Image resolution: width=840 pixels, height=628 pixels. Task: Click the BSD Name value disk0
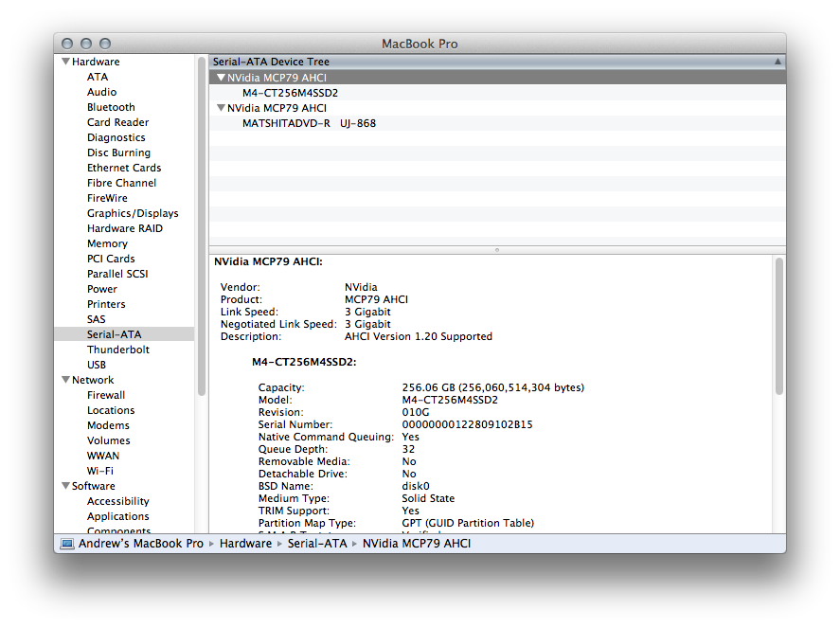416,486
